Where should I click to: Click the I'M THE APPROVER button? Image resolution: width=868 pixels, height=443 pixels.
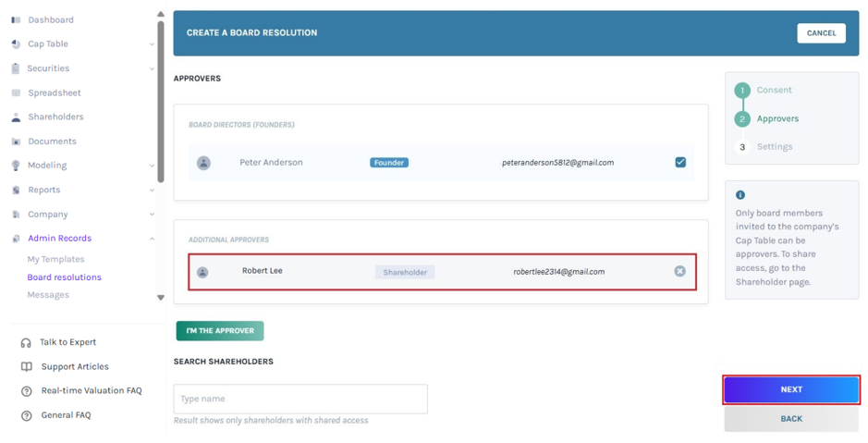coord(220,330)
